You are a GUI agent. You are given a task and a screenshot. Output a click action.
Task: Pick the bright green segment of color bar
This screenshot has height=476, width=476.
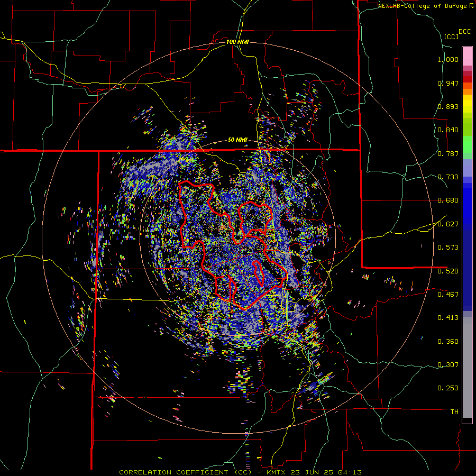click(x=467, y=144)
